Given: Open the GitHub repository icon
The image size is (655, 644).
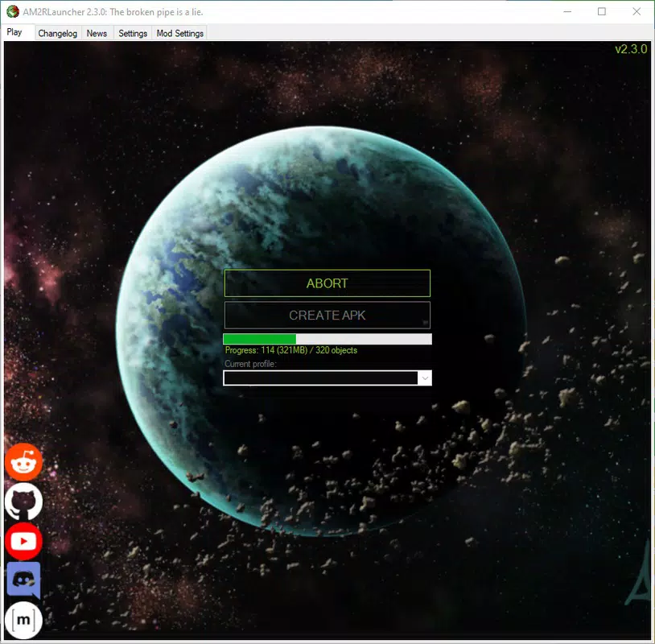Looking at the screenshot, I should tap(23, 502).
